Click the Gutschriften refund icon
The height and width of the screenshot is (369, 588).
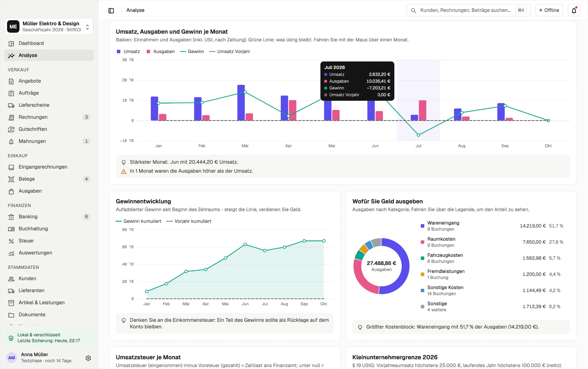coord(11,130)
